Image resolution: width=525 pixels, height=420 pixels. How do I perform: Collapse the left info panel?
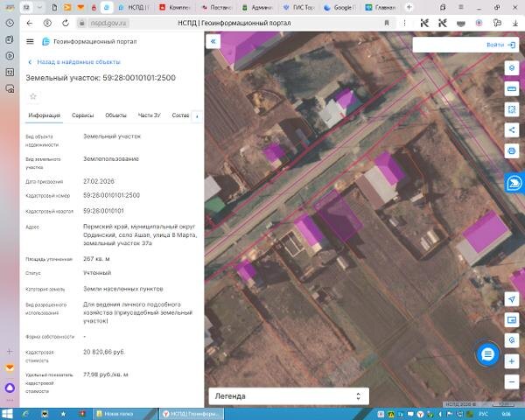[x=213, y=41]
